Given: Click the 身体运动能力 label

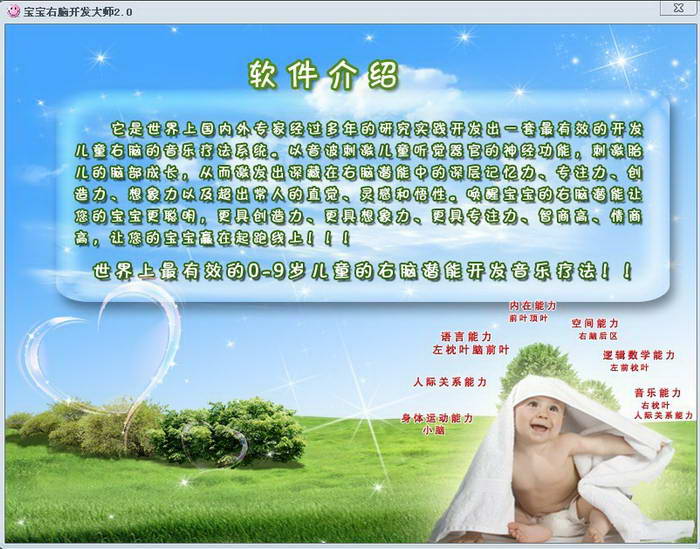Looking at the screenshot, I should click(437, 418).
